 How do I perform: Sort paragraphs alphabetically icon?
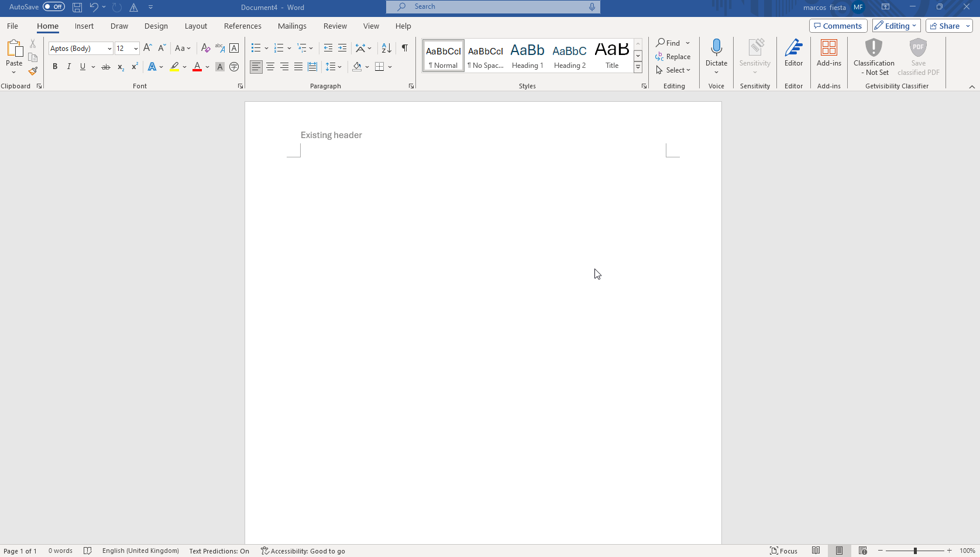click(x=386, y=48)
